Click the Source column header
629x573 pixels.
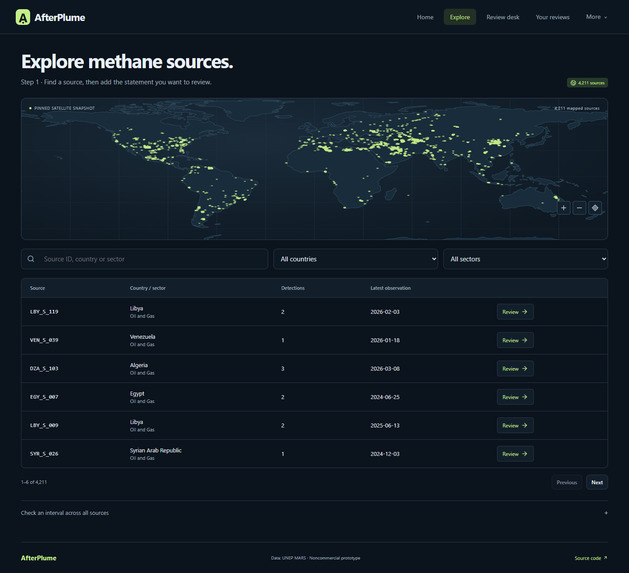37,288
